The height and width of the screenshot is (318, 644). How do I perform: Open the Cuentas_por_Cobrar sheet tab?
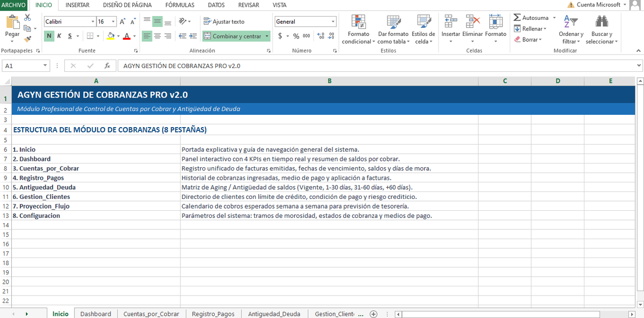(x=151, y=314)
